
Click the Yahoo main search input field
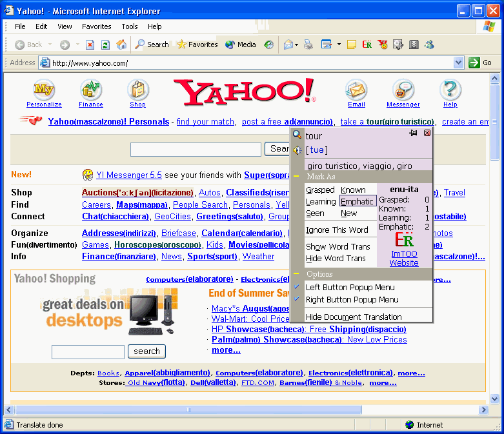coord(196,150)
